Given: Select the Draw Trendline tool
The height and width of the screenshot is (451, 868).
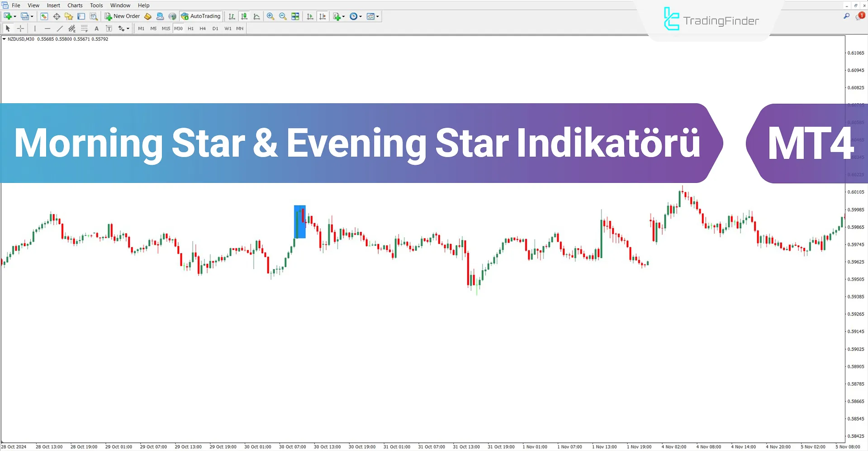Looking at the screenshot, I should point(60,28).
